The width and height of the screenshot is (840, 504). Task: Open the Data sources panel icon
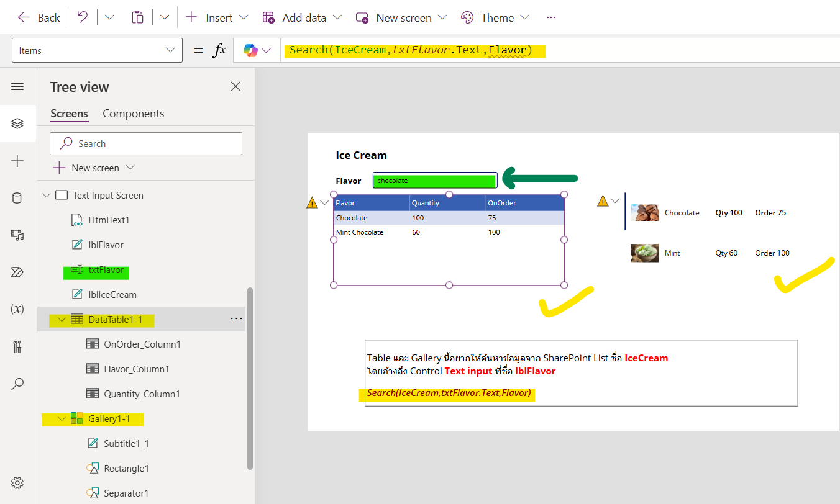(17, 197)
